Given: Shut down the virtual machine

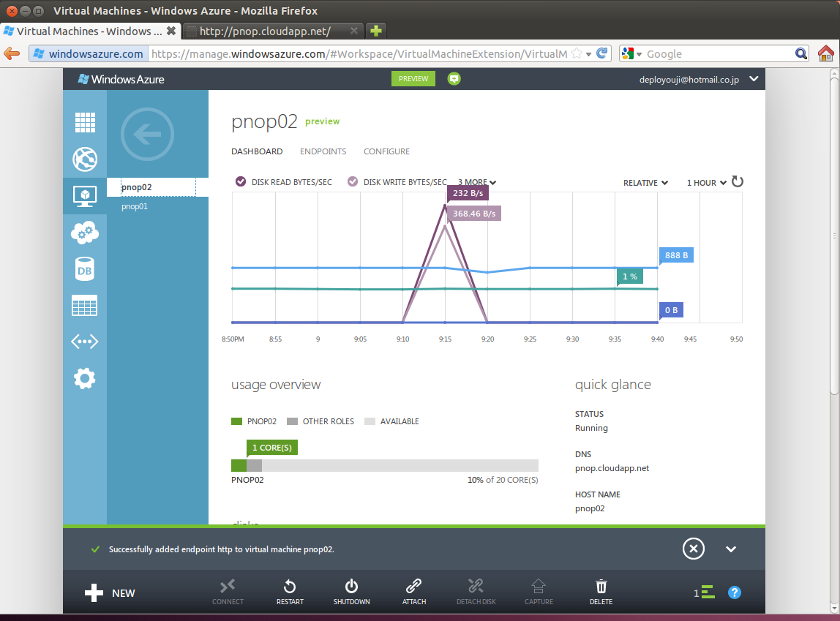Looking at the screenshot, I should click(351, 592).
